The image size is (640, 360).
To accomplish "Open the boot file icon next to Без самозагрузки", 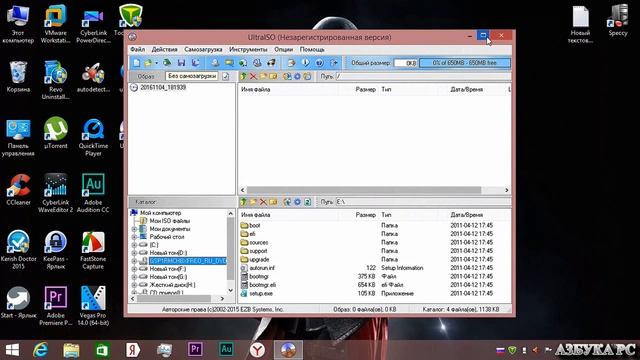I will 226,76.
